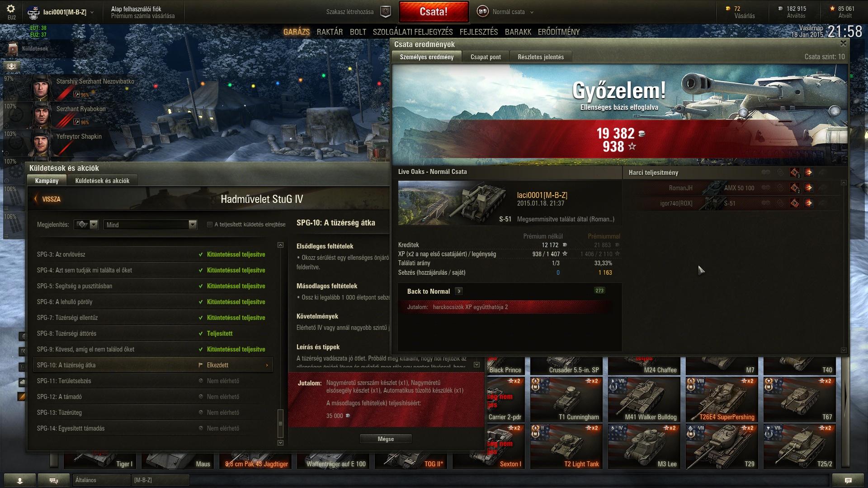Toggle hide completed missions checkbox
868x488 pixels.
[210, 225]
